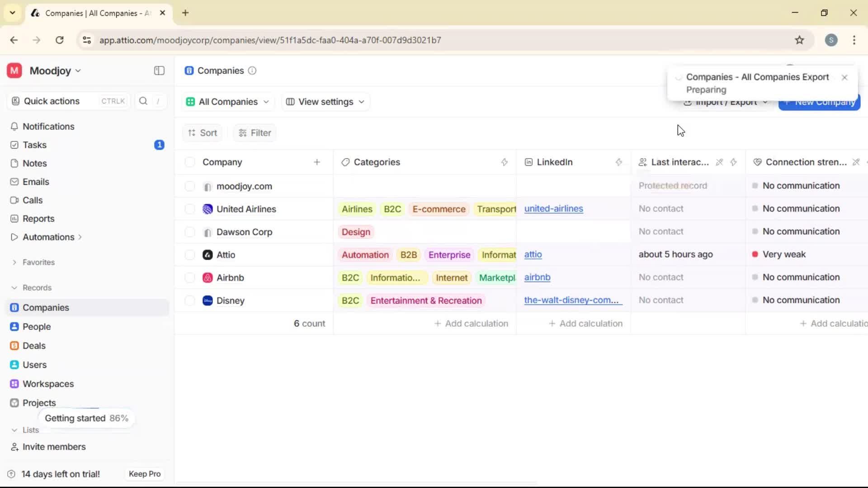The image size is (868, 488).
Task: Click pin icon in Connection strength header
Action: point(856,162)
